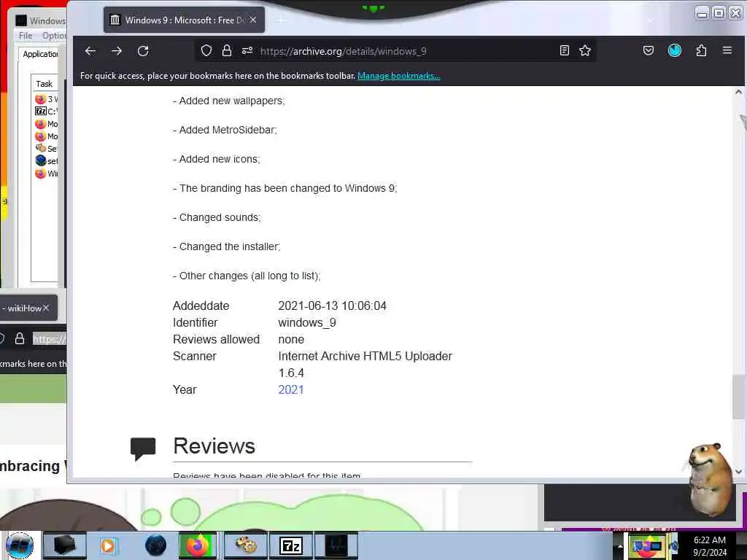Image resolution: width=747 pixels, height=560 pixels.
Task: Open the Firefox account avatar icon
Action: (675, 50)
